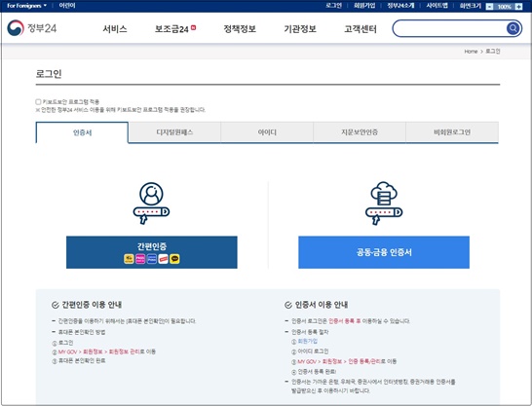532x406 pixels.
Task: Click the 로그인 breadcrumb text
Action: click(493, 52)
